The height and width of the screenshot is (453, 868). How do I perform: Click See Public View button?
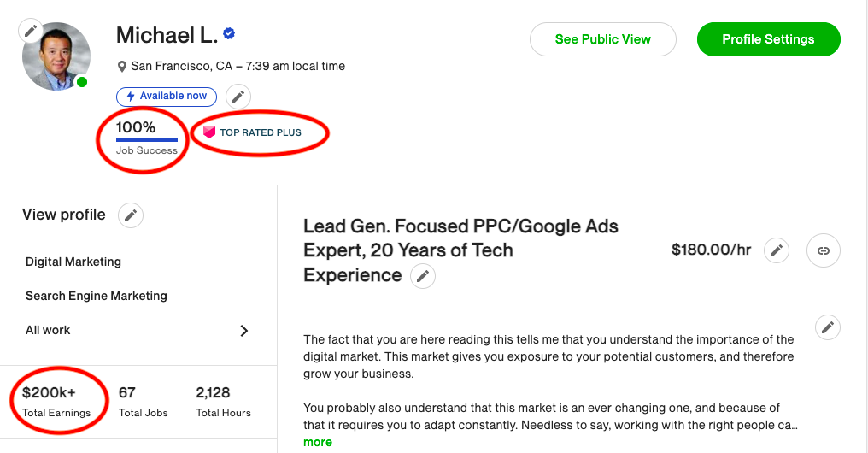click(x=602, y=39)
